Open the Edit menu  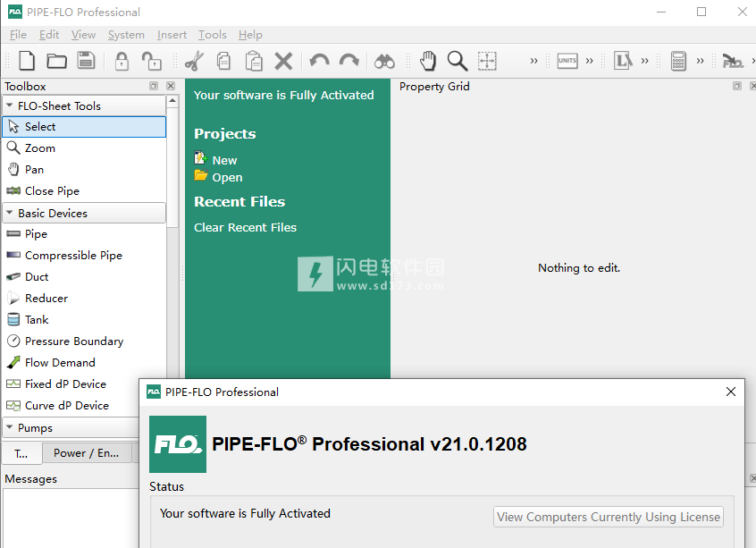(48, 35)
